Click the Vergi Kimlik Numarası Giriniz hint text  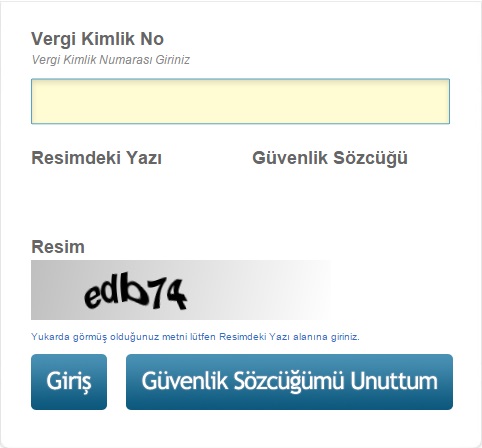click(x=111, y=60)
